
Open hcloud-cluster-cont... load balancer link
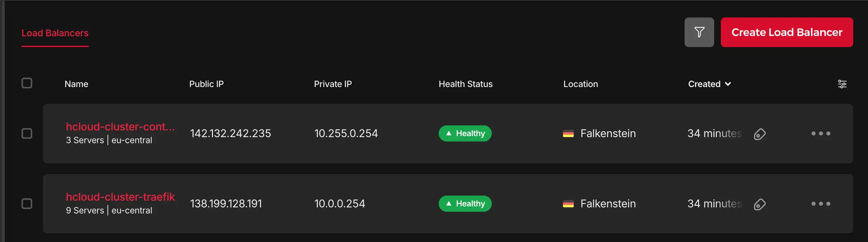coord(120,127)
